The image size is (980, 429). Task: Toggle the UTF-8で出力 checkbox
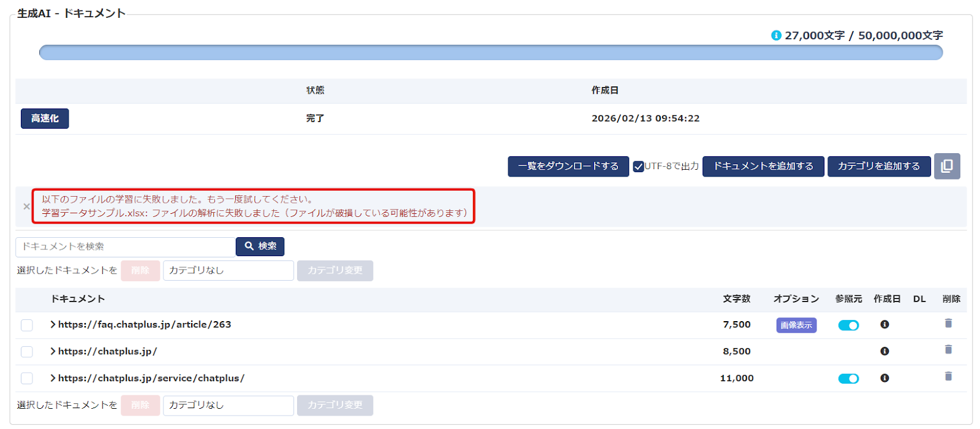(638, 167)
